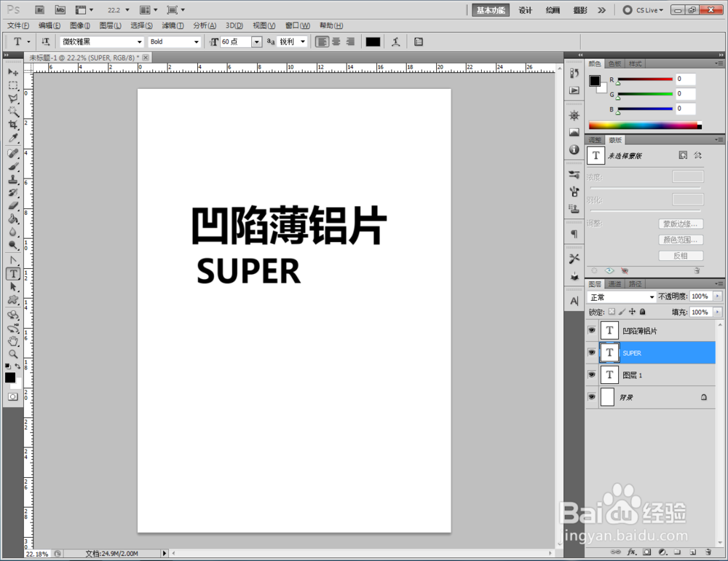The height and width of the screenshot is (561, 728).
Task: Switch to 基本功能 workspace
Action: pos(491,10)
